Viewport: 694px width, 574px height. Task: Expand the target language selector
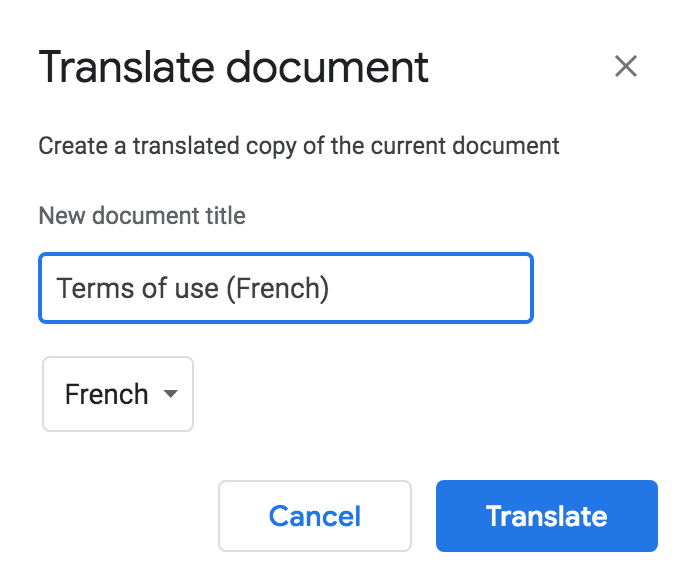coord(118,394)
